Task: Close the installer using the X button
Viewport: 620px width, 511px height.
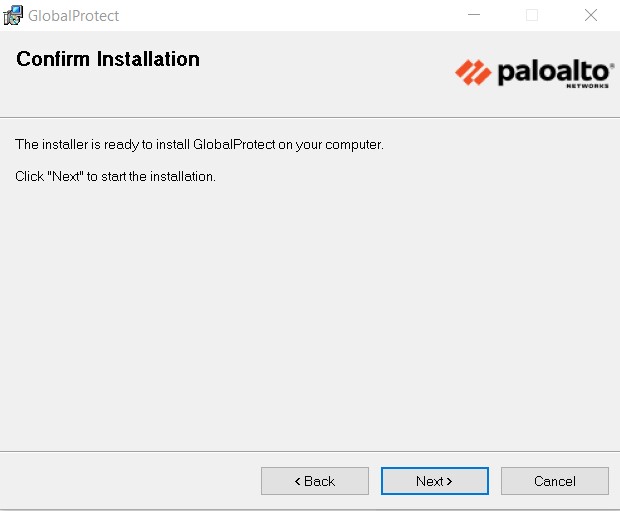Action: click(x=590, y=15)
